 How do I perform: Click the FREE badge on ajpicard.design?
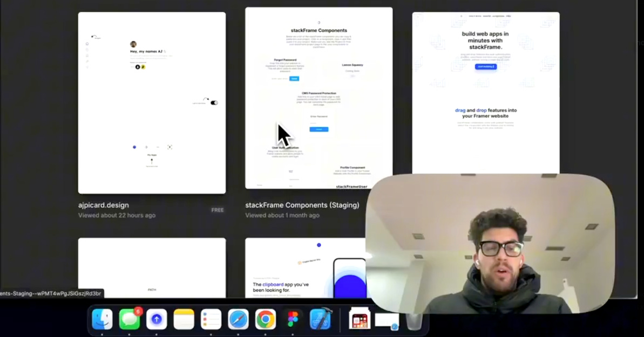[x=217, y=210]
